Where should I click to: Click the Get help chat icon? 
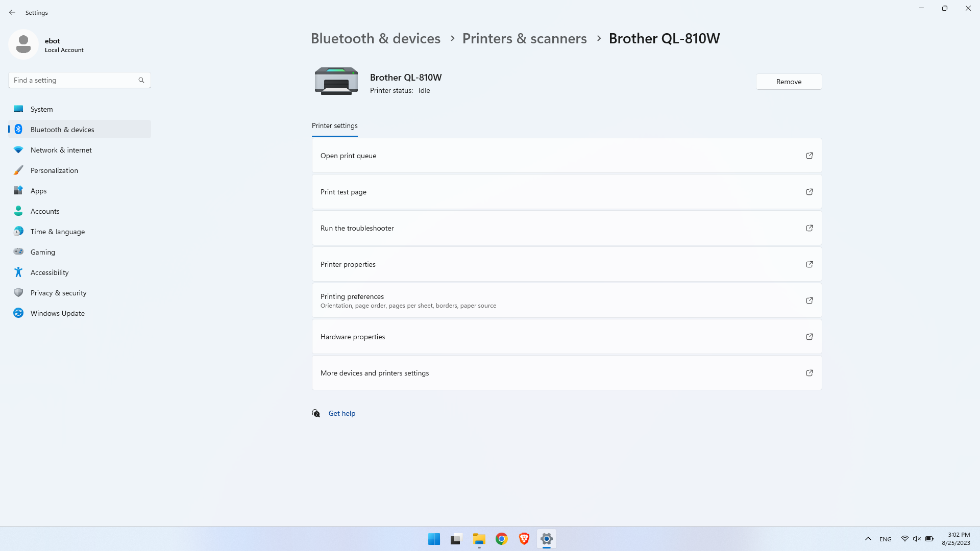316,413
